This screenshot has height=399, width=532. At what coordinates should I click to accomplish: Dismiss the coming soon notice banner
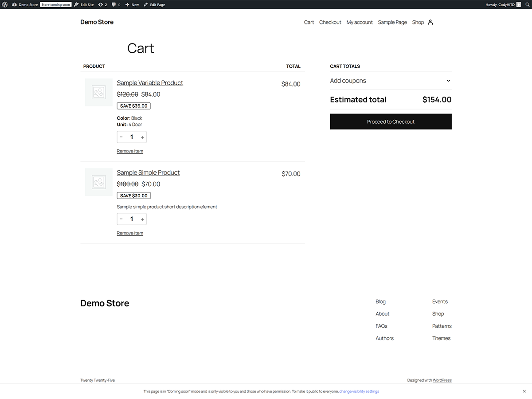[x=524, y=391]
